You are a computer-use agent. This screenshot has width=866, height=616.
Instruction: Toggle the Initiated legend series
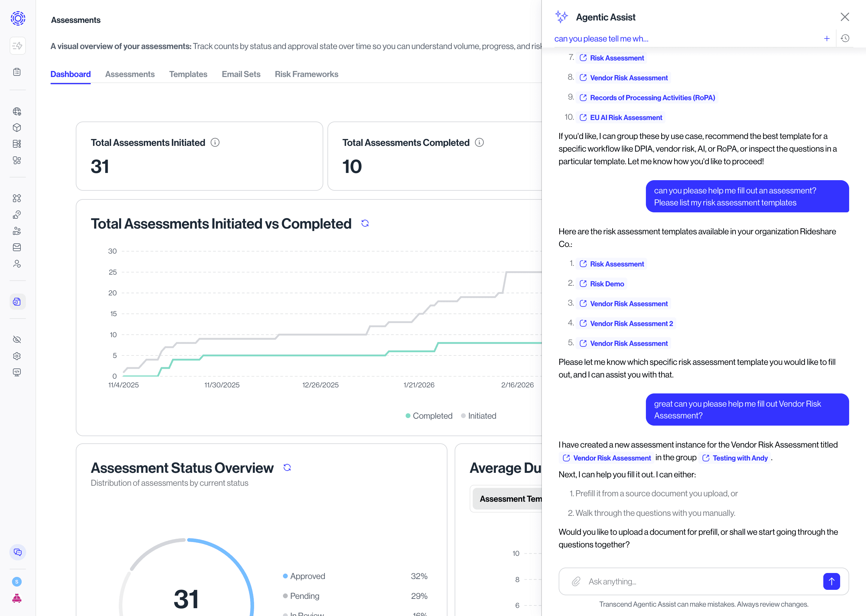[x=478, y=416]
